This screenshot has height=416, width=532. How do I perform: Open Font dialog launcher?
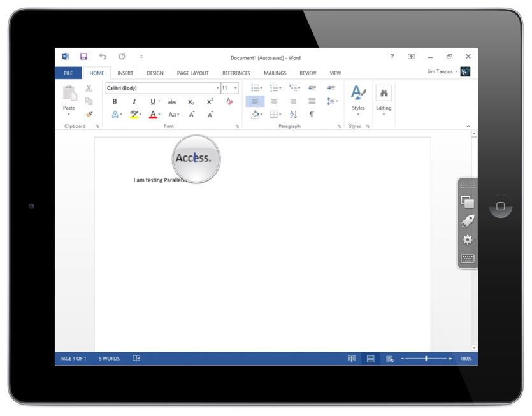[237, 126]
